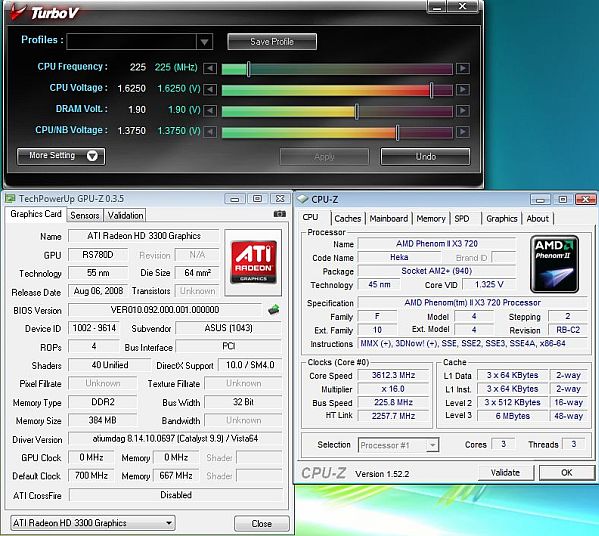The height and width of the screenshot is (536, 599).
Task: Open the About tab in CPU-Z
Action: click(537, 219)
